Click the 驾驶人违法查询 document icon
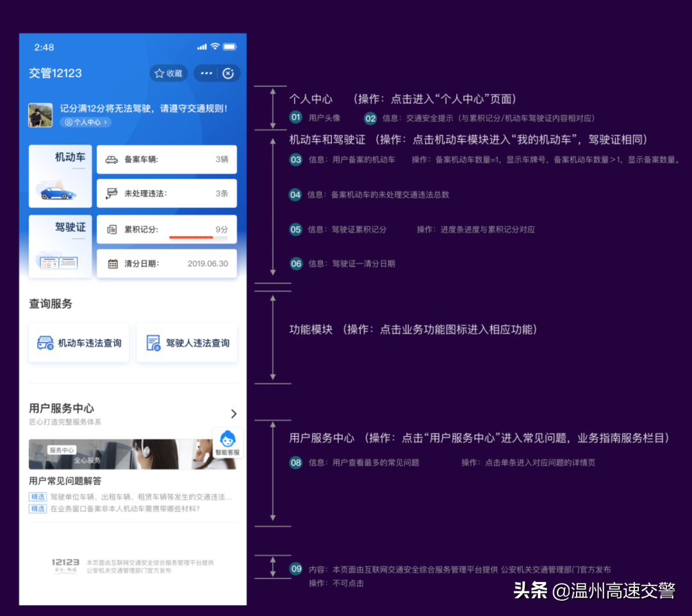Screen dimensions: 692x616 (153, 343)
